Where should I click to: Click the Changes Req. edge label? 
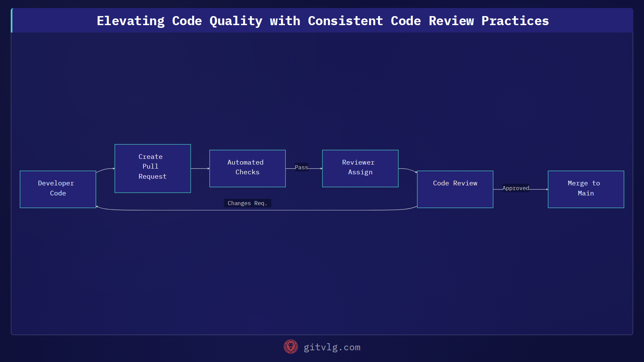[x=248, y=203]
